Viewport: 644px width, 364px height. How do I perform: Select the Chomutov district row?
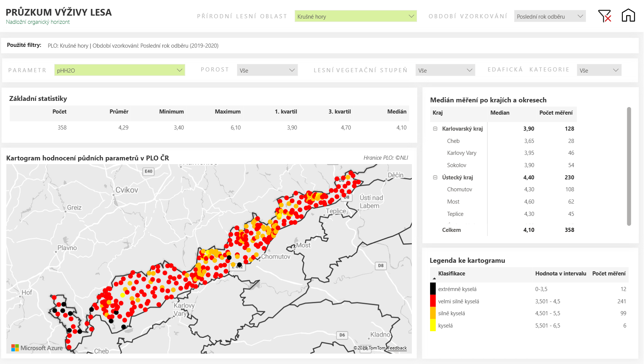[x=503, y=189]
